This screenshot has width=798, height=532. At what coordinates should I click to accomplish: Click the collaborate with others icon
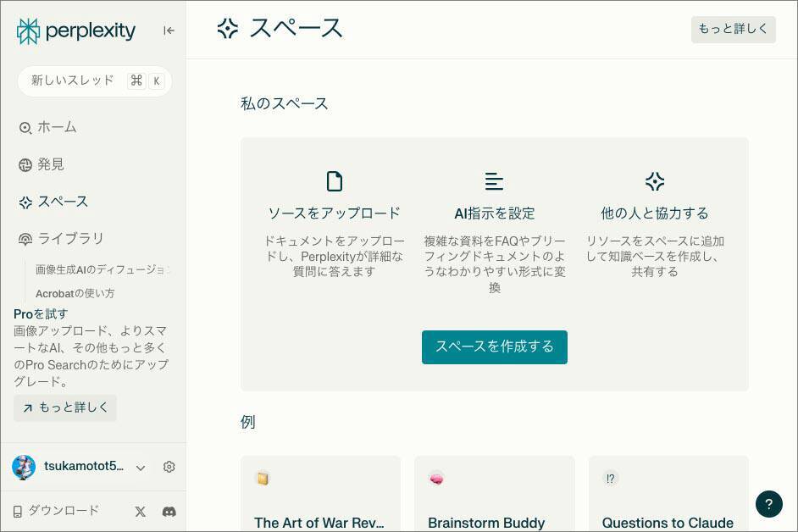(654, 181)
